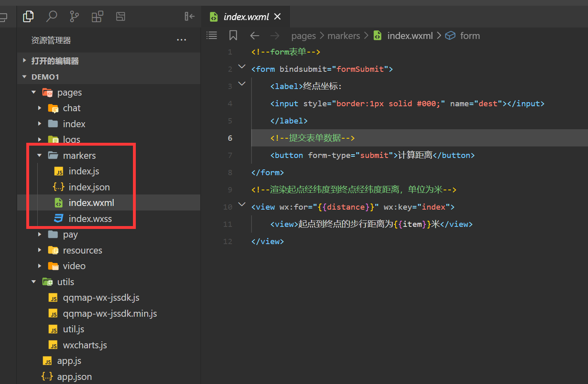Click the formSubmit attribute value text
The width and height of the screenshot is (588, 384).
click(x=360, y=69)
